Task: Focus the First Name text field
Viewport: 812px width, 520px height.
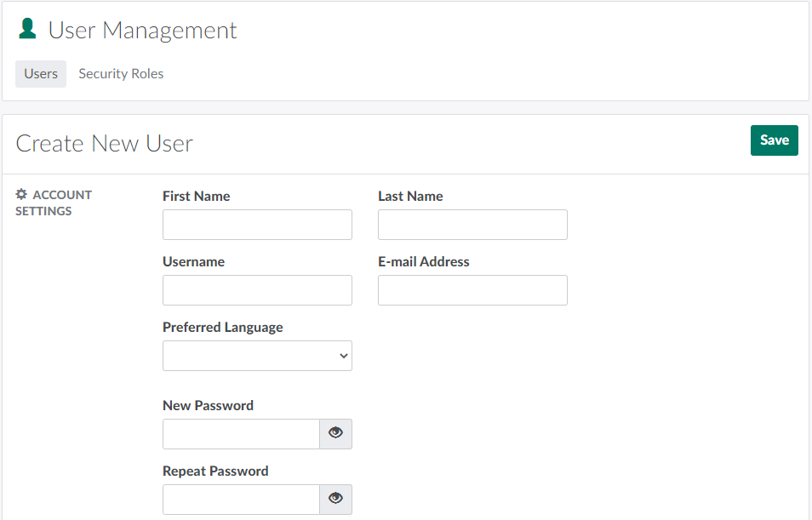Action: 257,225
